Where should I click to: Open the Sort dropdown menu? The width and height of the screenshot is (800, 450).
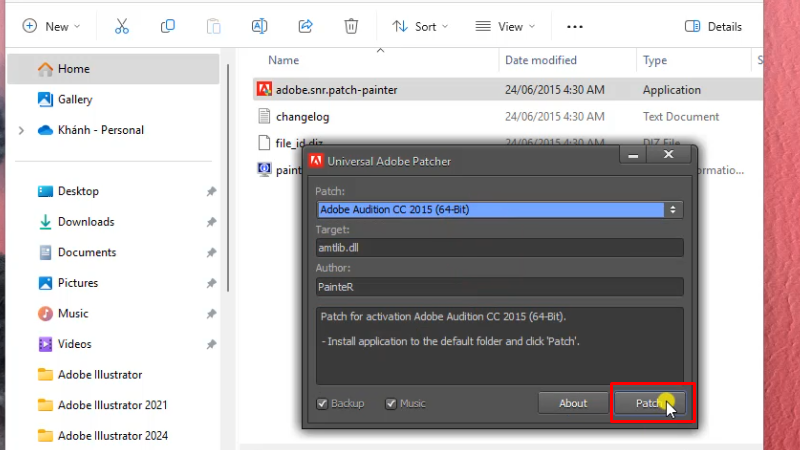point(420,27)
